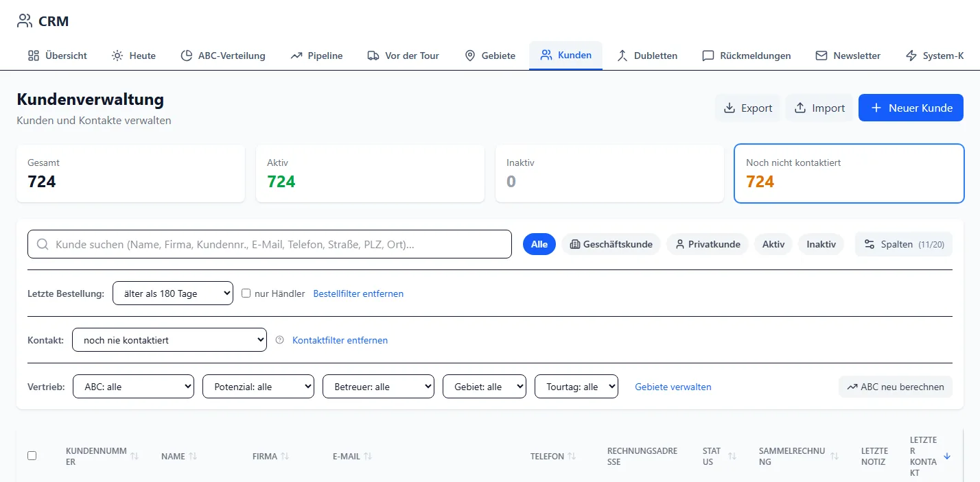
Task: Expand the 'ABC: alle' dropdown
Action: point(133,387)
